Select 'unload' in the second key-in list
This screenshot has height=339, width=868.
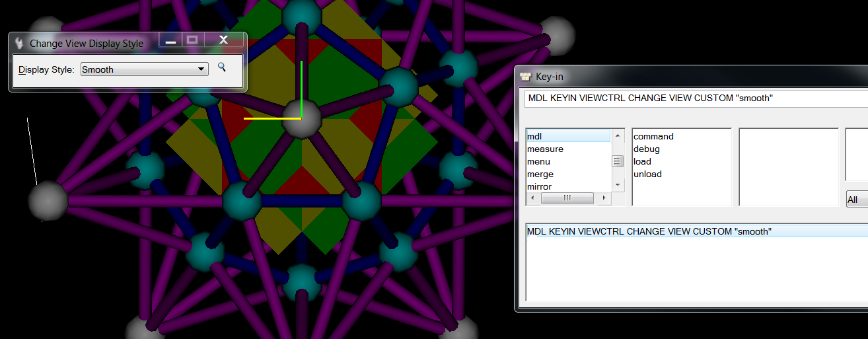(x=682, y=174)
